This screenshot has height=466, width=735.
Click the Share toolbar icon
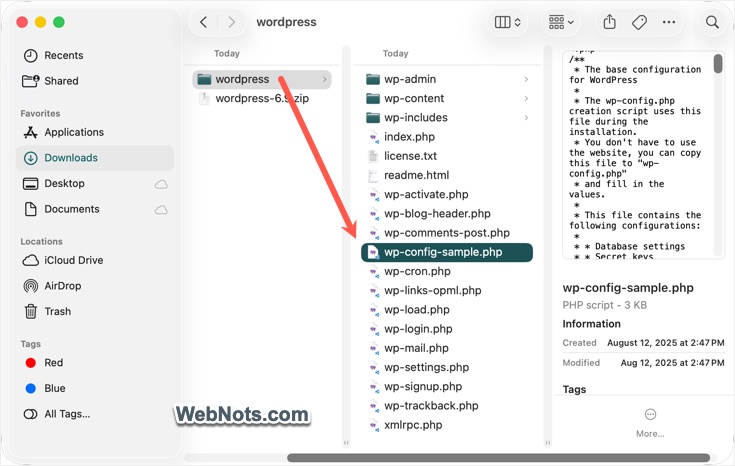(609, 22)
